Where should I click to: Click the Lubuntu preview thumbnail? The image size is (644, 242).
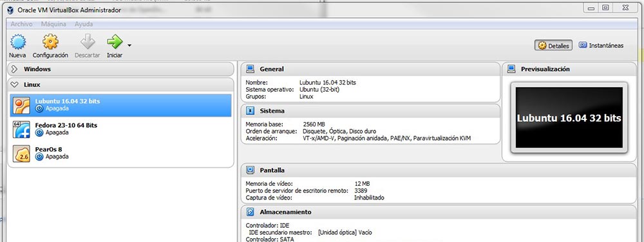(569, 117)
